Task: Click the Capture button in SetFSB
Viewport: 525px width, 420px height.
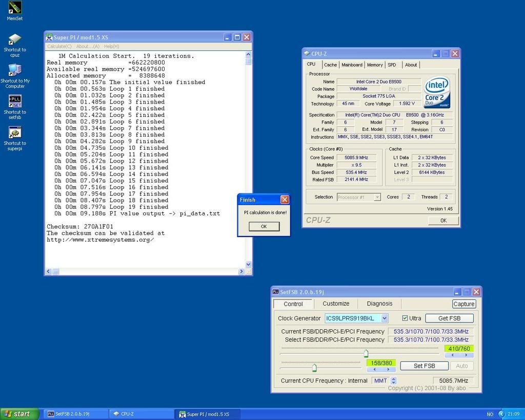Action: coord(463,304)
